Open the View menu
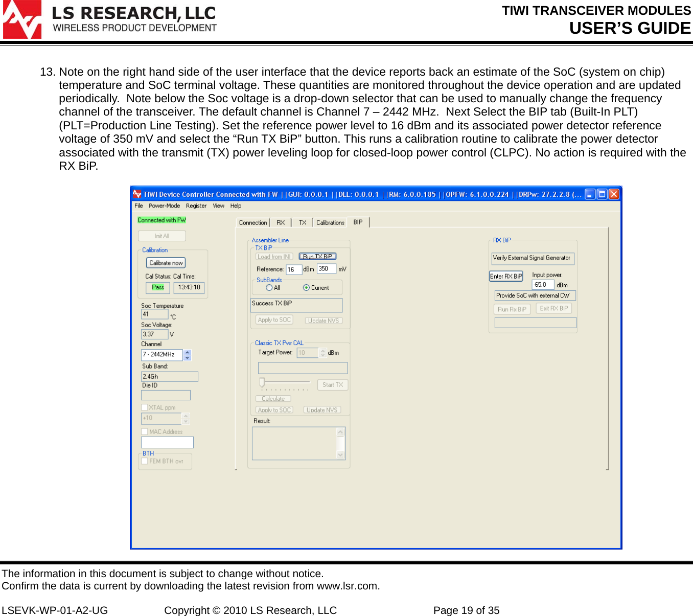693x616 pixels. pyautogui.click(x=219, y=206)
